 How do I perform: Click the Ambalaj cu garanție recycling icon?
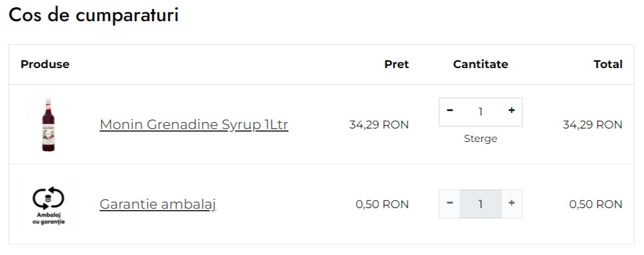48,204
